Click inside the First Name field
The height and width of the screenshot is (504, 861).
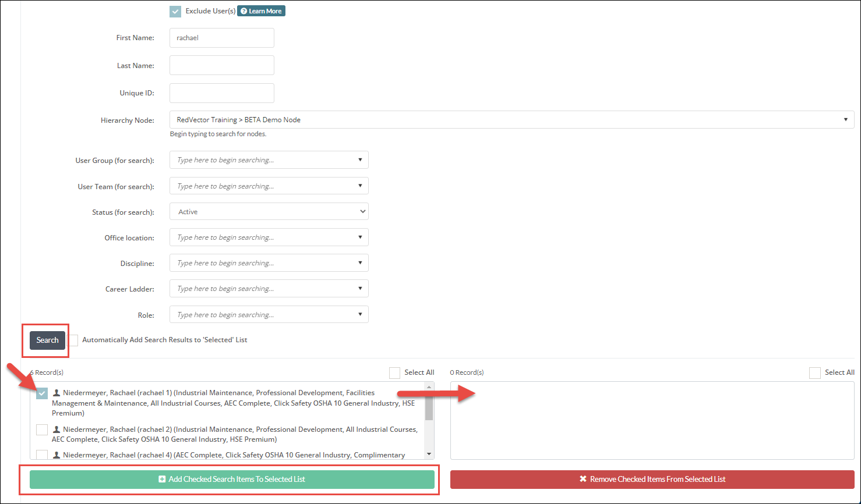[x=221, y=37]
